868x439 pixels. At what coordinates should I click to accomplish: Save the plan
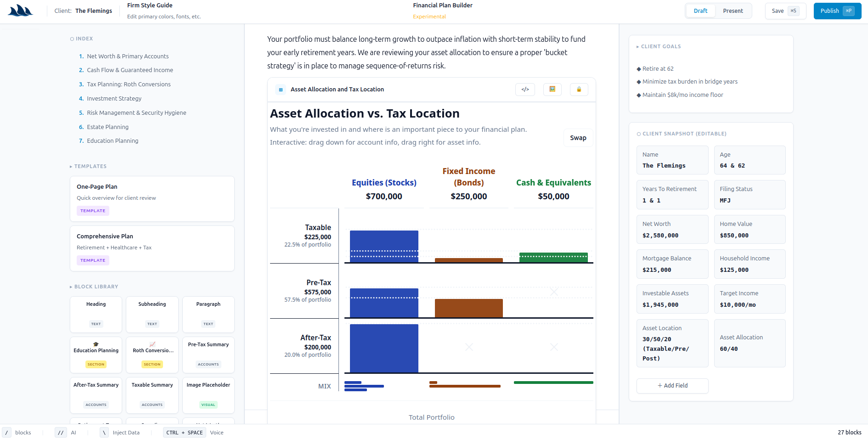pos(785,11)
